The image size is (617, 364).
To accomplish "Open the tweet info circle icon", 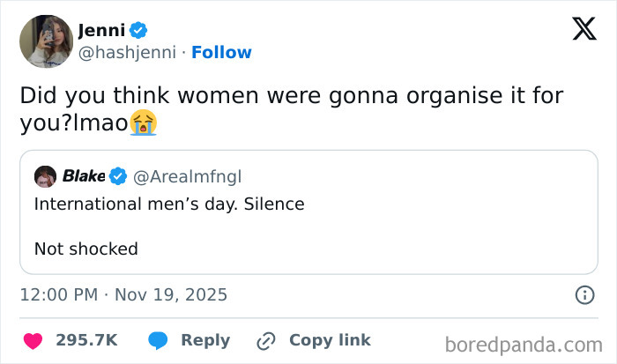I will pos(584,295).
